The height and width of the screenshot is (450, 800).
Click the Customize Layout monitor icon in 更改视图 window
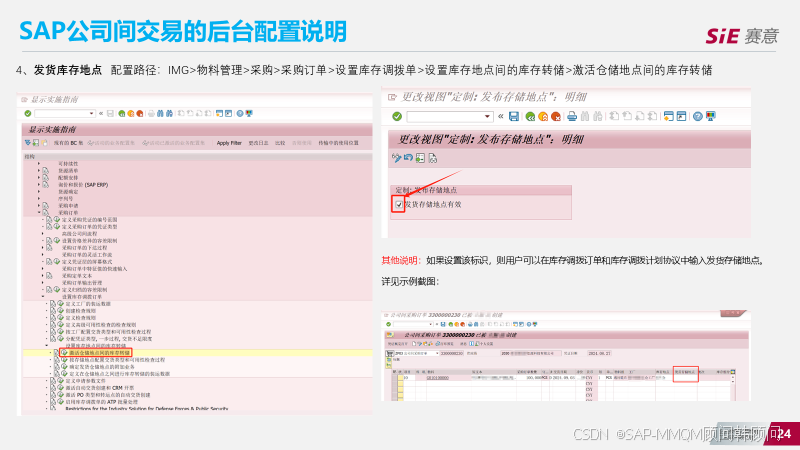pos(710,116)
